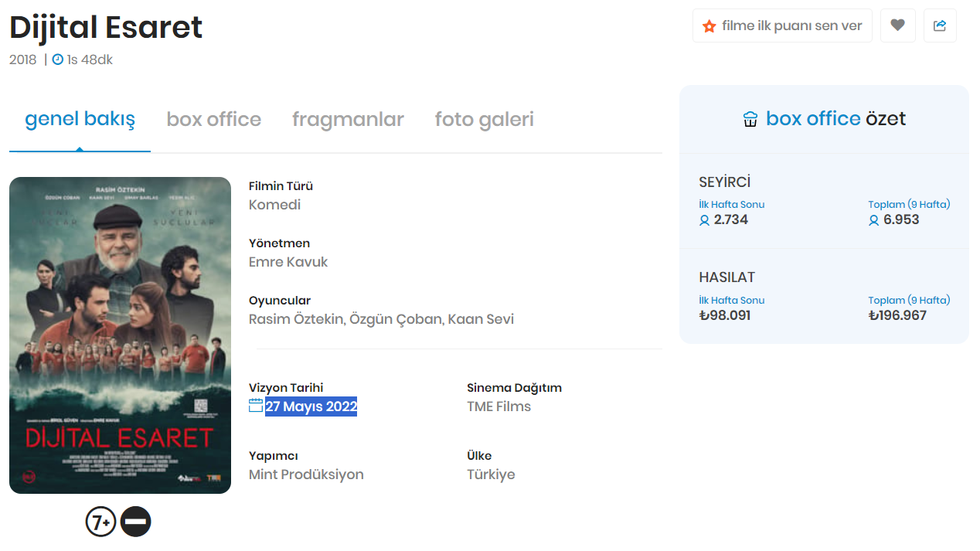Click the popcorn icon in box office özet
This screenshot has height=551, width=980.
point(750,119)
